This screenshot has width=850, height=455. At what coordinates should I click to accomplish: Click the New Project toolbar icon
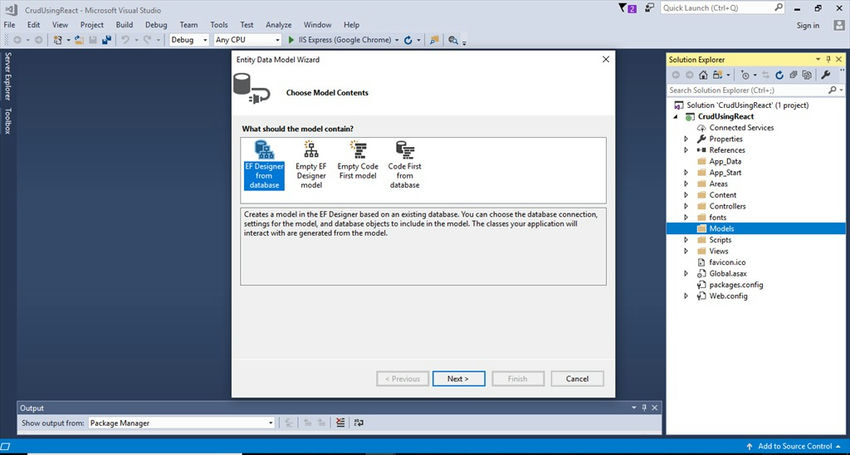(x=58, y=40)
